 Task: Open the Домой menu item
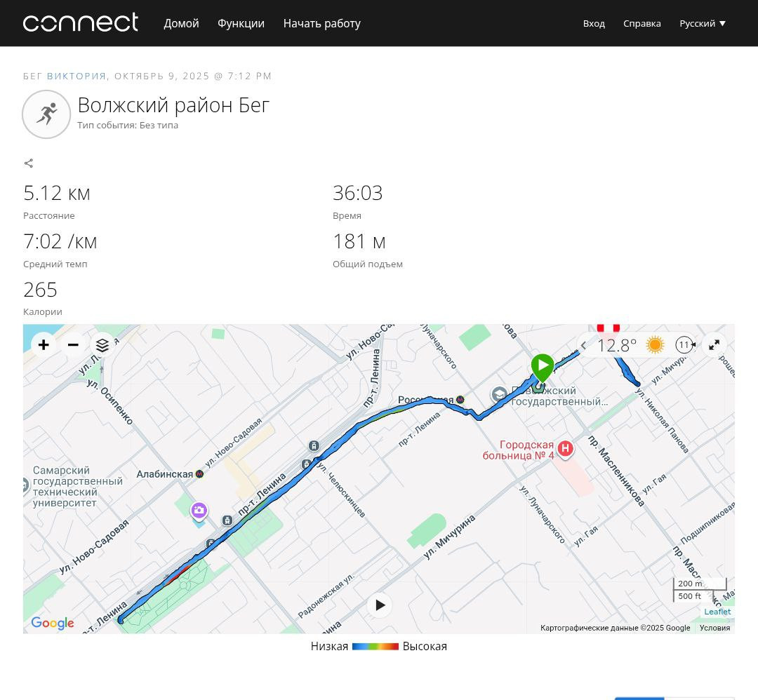tap(181, 23)
